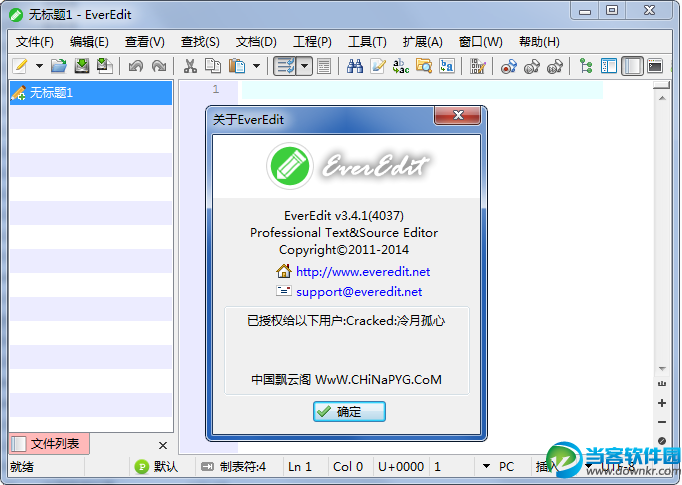Click the Open file folder icon

(x=59, y=66)
